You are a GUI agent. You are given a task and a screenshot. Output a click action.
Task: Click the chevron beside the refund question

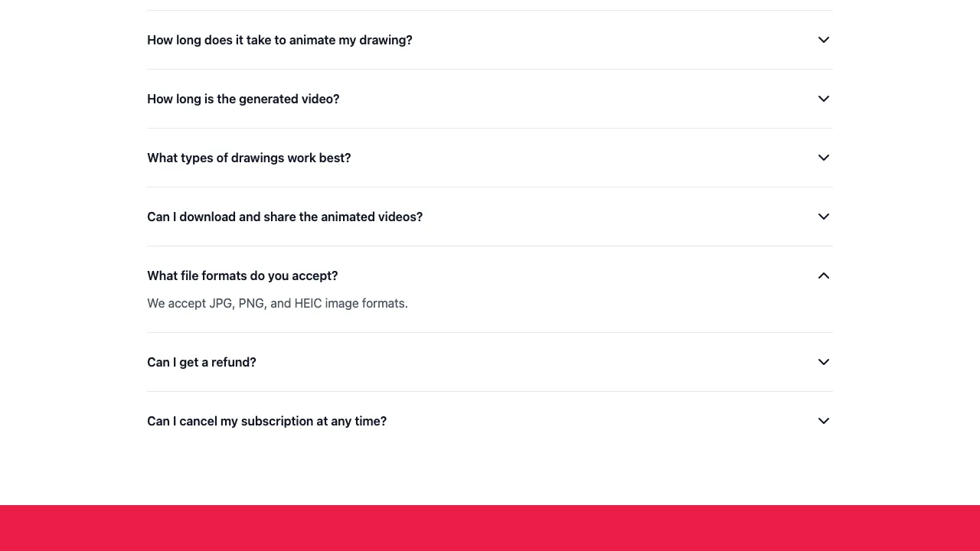point(823,362)
